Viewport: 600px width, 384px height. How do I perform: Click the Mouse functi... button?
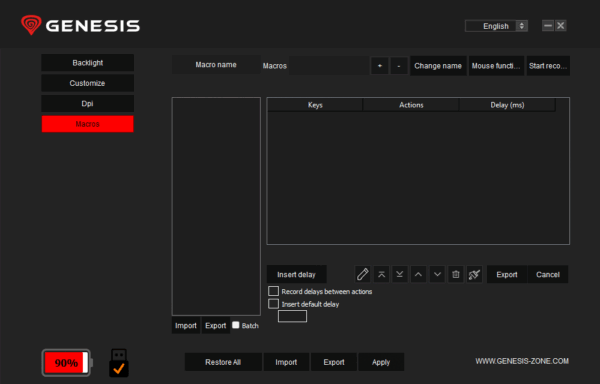(x=496, y=66)
